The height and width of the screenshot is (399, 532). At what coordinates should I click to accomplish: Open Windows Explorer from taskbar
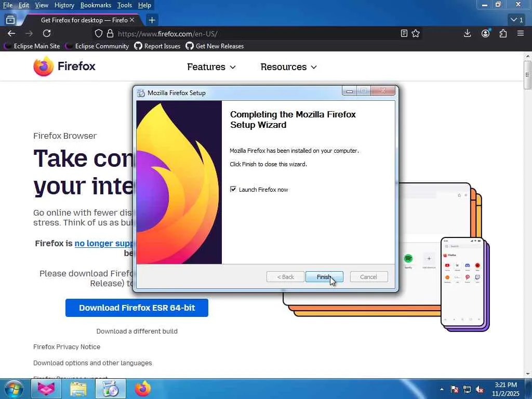pos(78,389)
